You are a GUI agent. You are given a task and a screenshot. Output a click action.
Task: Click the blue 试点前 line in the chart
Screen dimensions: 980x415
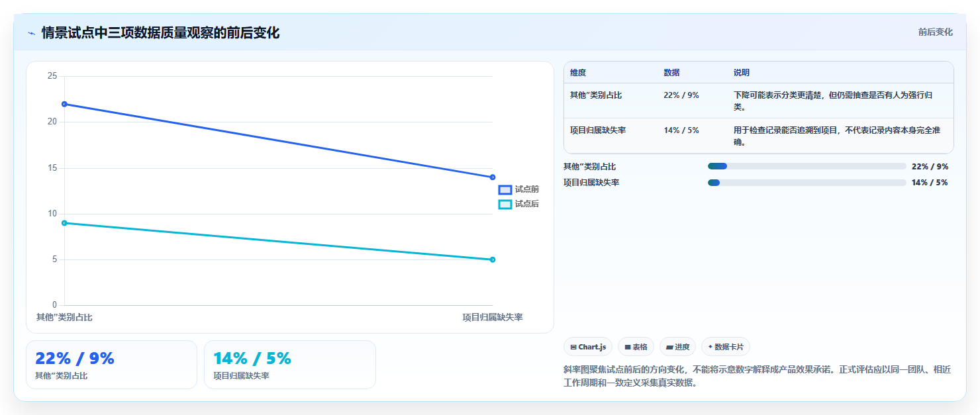(278, 140)
